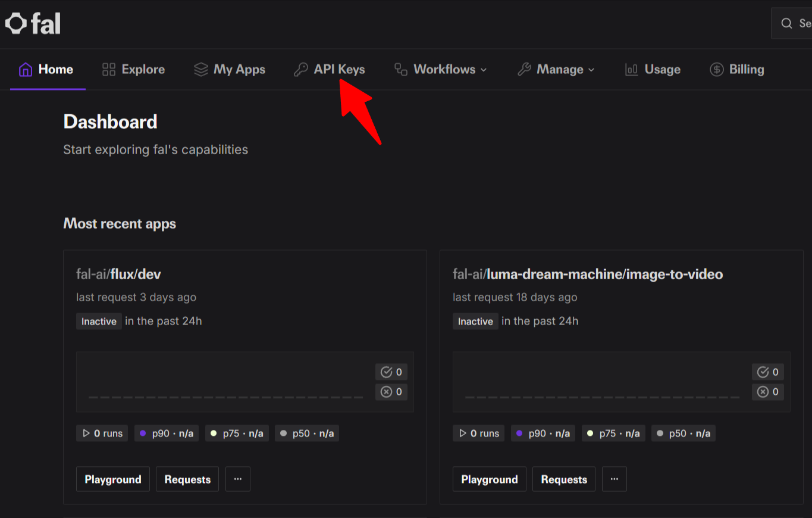
Task: Open the Explore tab
Action: (133, 70)
